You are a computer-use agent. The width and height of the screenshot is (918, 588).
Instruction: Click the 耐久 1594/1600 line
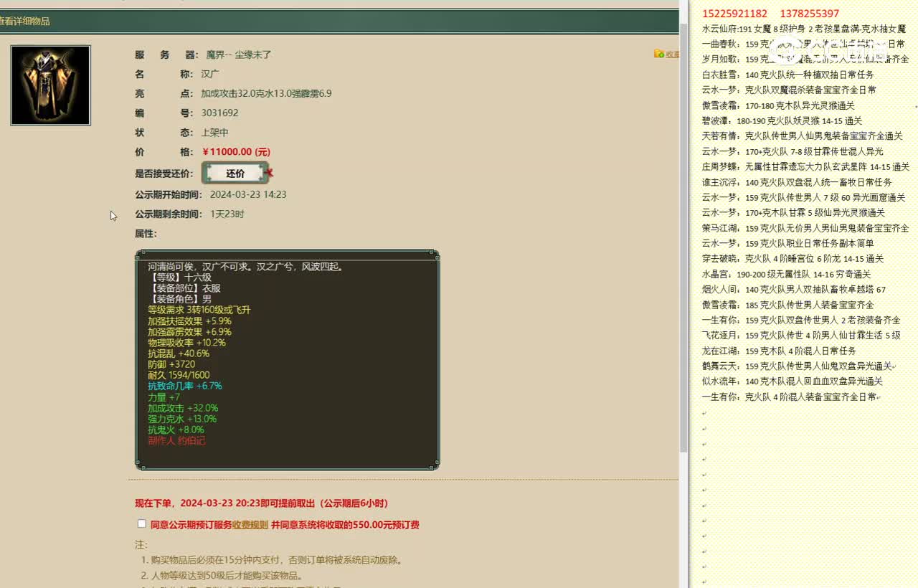tap(179, 375)
